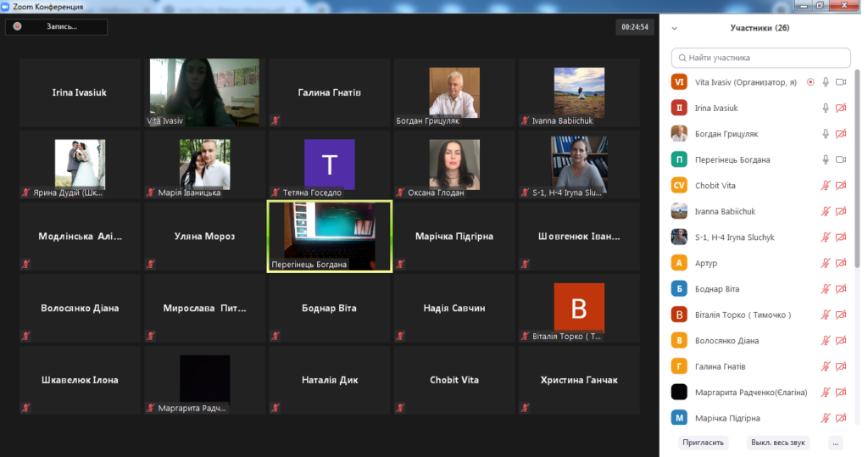Click muted microphone icon for Боднар Віта
The width and height of the screenshot is (868, 457).
click(x=826, y=289)
